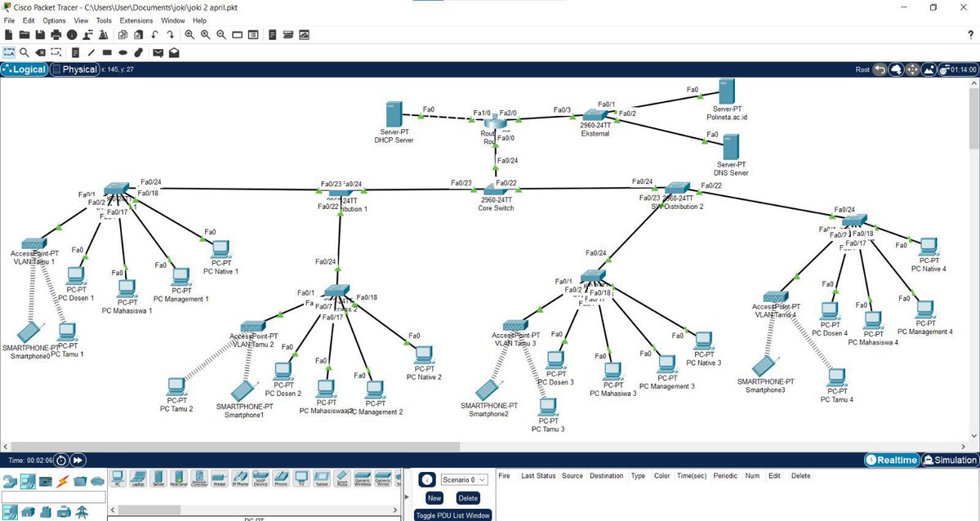
Task: Select the Draw Rectangle tool
Action: tap(107, 52)
